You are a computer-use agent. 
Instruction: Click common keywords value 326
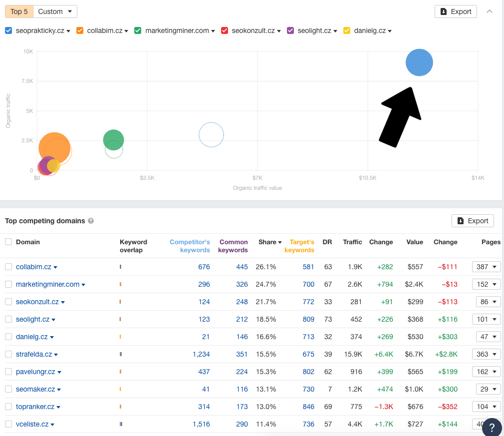(x=242, y=284)
